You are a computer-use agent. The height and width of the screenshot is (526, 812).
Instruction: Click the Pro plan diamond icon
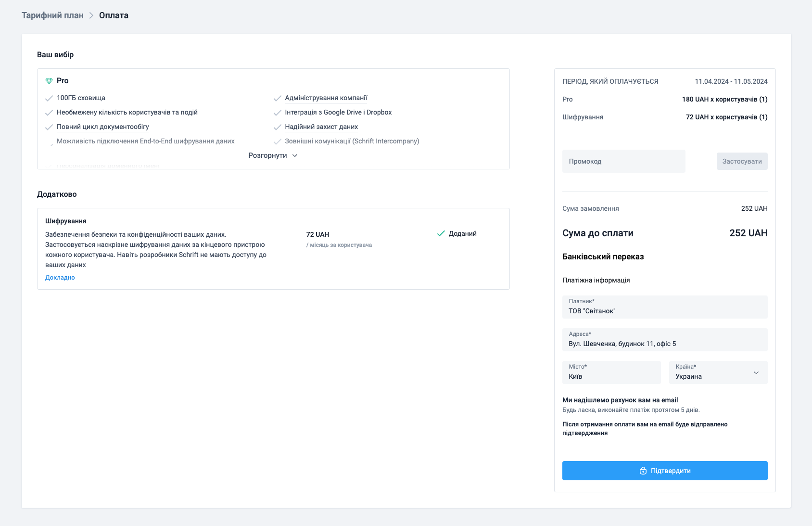(x=49, y=81)
